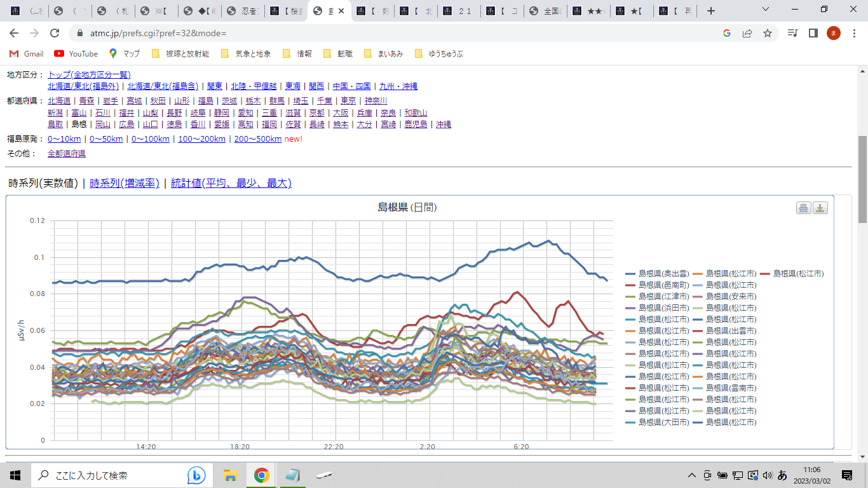Viewport: 868px width, 488px height.
Task: Go back to the previous page
Action: tap(14, 33)
